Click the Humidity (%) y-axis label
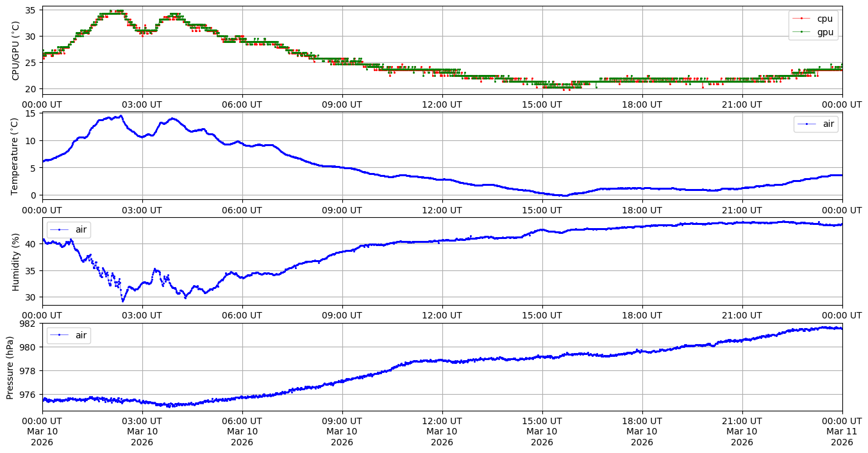The image size is (868, 453). point(16,261)
